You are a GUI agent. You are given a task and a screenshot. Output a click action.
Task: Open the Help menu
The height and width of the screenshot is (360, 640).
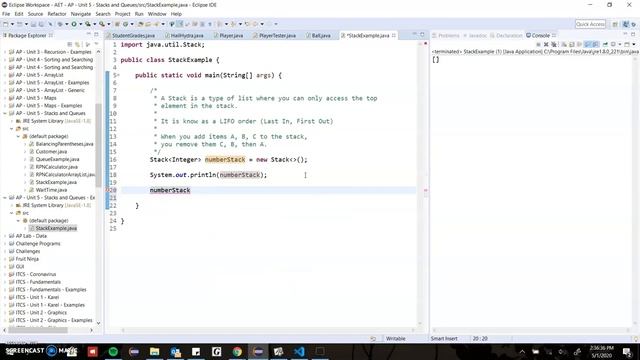(176, 14)
